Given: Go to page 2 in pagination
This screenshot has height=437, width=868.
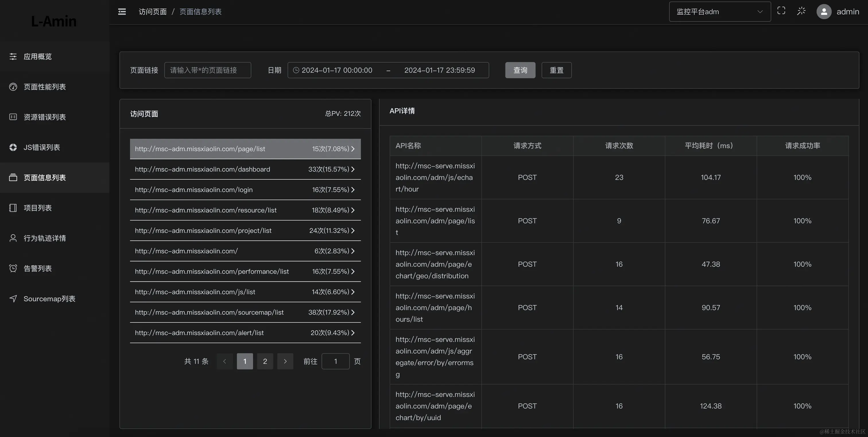Looking at the screenshot, I should (x=265, y=361).
